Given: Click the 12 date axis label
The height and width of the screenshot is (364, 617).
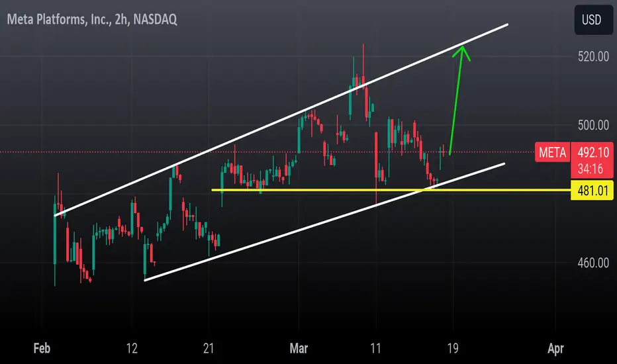Looking at the screenshot, I should coord(132,348).
